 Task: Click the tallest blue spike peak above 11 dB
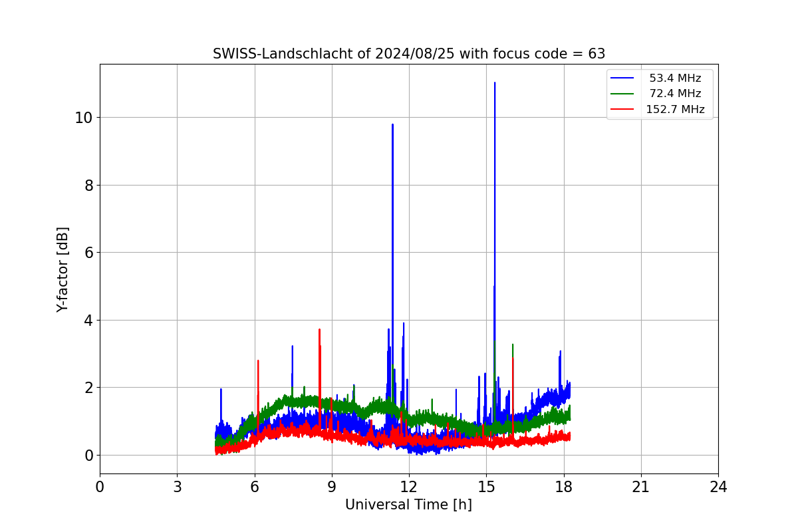pyautogui.click(x=495, y=83)
